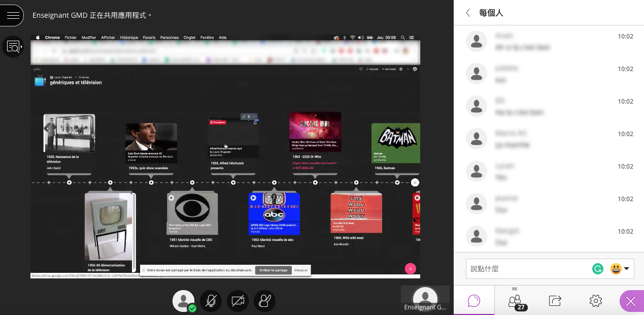Play the CBS Eye Logo video

tap(171, 198)
